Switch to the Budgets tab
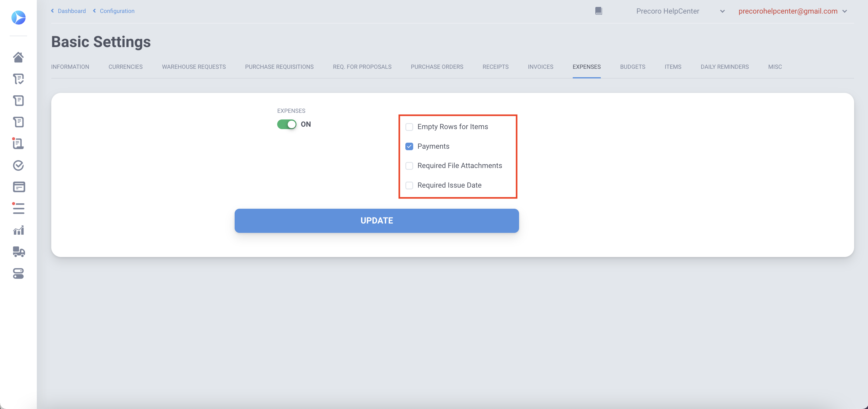868x409 pixels. (632, 67)
